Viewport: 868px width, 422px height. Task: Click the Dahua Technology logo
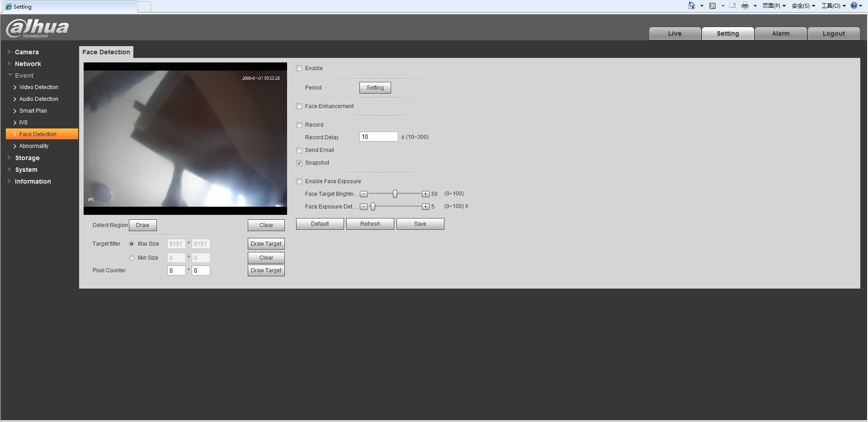37,28
